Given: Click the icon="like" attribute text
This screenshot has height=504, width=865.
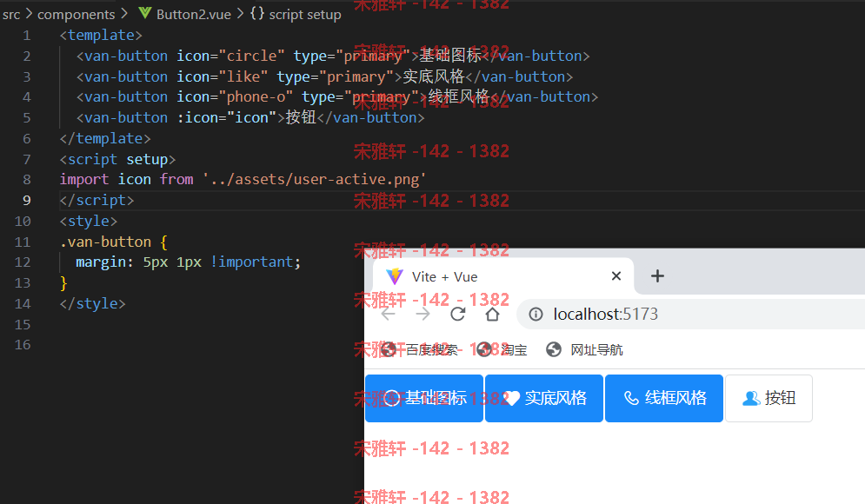Looking at the screenshot, I should click(223, 76).
